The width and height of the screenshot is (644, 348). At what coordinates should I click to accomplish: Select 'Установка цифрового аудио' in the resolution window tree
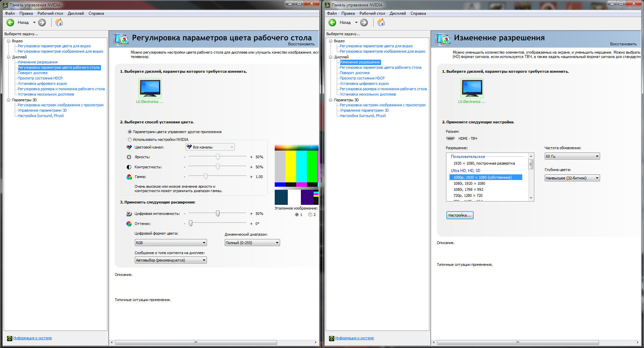pyautogui.click(x=365, y=83)
